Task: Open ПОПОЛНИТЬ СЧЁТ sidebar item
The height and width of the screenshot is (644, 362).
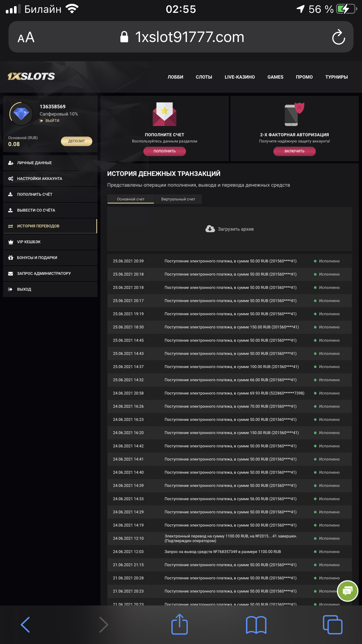Action: 50,194
